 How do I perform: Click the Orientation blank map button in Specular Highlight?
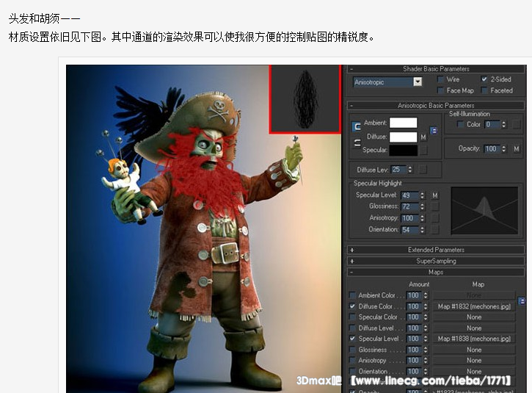(x=434, y=230)
